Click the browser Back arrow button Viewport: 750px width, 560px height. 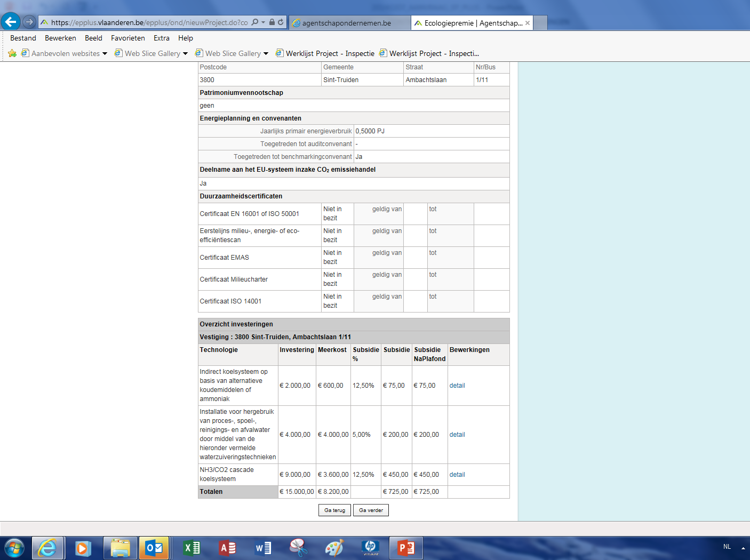[11, 22]
